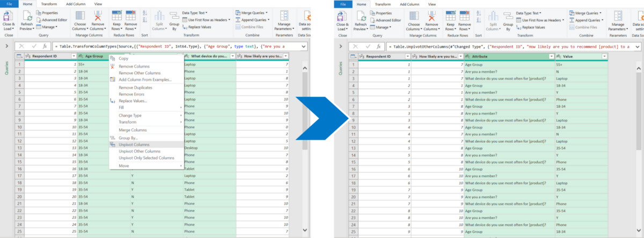Image resolution: width=644 pixels, height=238 pixels.
Task: Click Choose Columns icon in right window
Action: pyautogui.click(x=414, y=16)
